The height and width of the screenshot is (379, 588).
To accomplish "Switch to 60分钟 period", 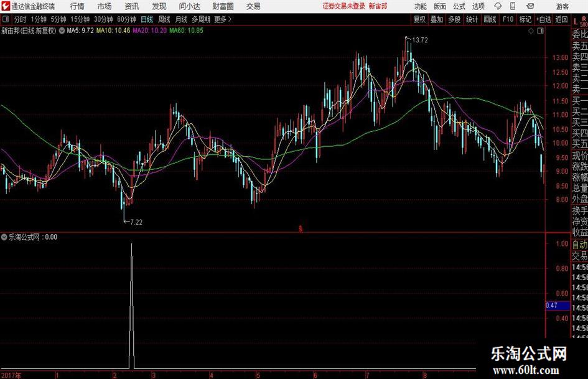I will pyautogui.click(x=126, y=19).
